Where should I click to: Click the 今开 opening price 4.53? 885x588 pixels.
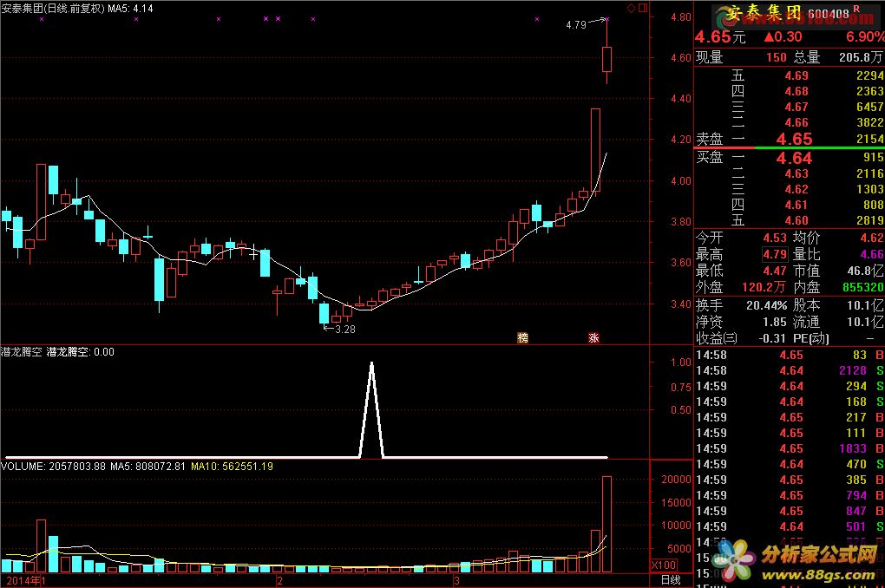775,238
